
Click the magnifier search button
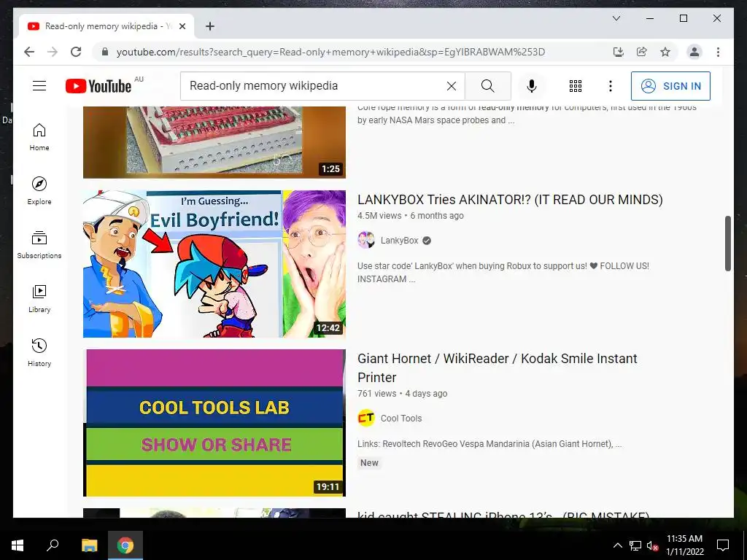[x=487, y=86]
